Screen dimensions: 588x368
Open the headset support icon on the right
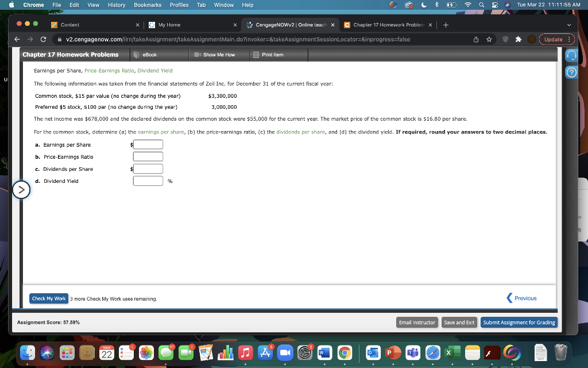click(571, 55)
